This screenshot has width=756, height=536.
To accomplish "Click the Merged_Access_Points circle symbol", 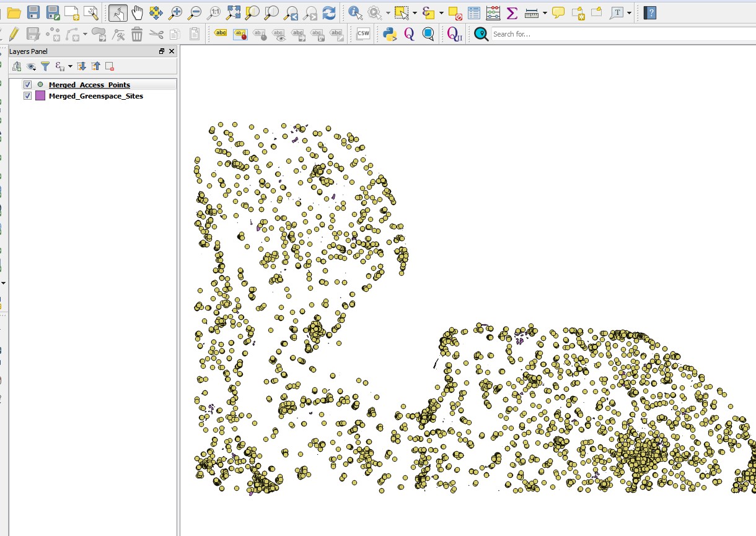I will 40,85.
